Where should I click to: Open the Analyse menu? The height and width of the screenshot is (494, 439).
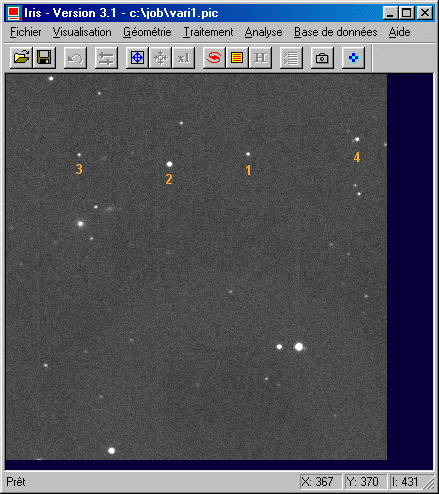click(x=263, y=32)
